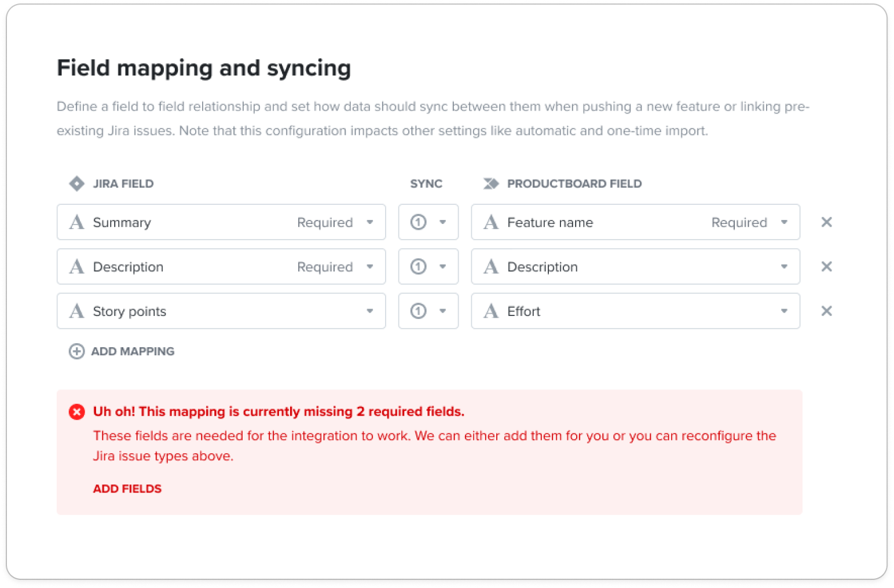
Task: Click the text-type icon beside Effort
Action: [x=491, y=311]
